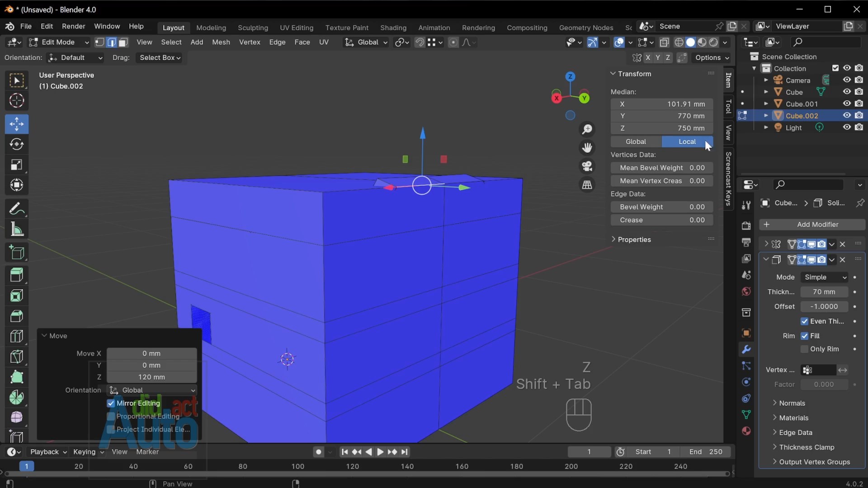Click the Bevel Weight slider field
The width and height of the screenshot is (868, 488).
tap(662, 207)
